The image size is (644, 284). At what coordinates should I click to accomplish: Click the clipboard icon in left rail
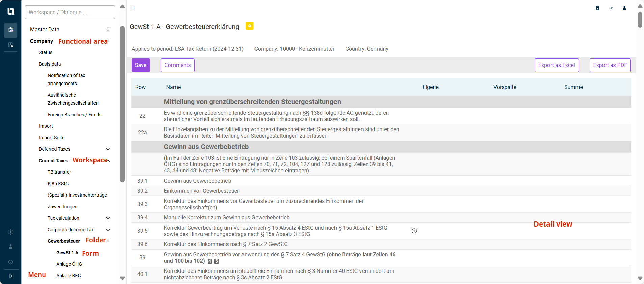pyautogui.click(x=10, y=30)
